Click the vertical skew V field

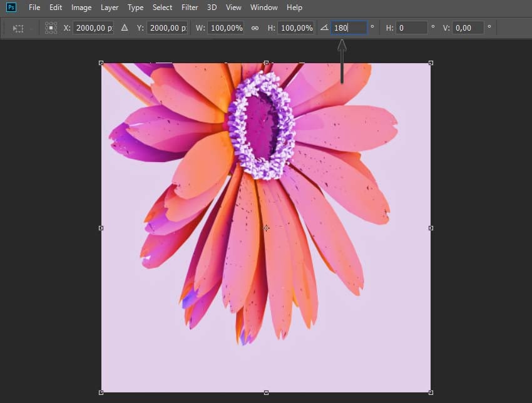(468, 28)
